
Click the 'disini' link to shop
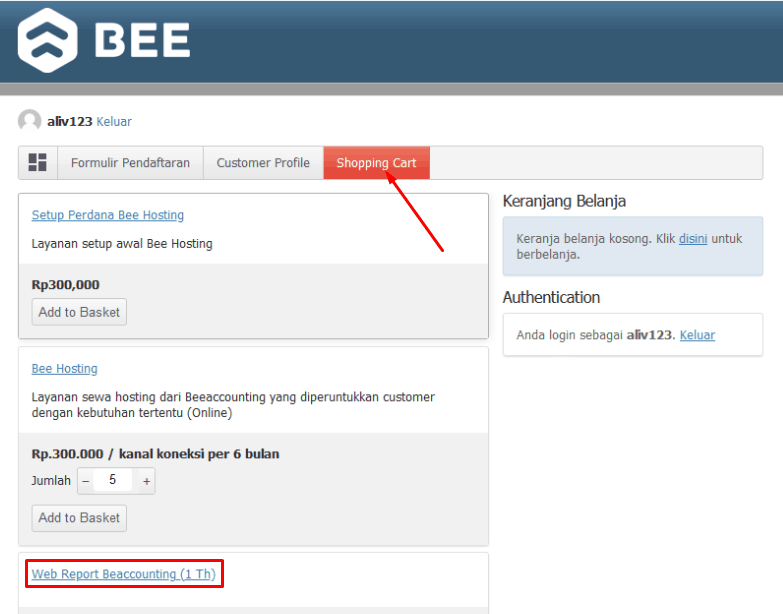(x=693, y=239)
